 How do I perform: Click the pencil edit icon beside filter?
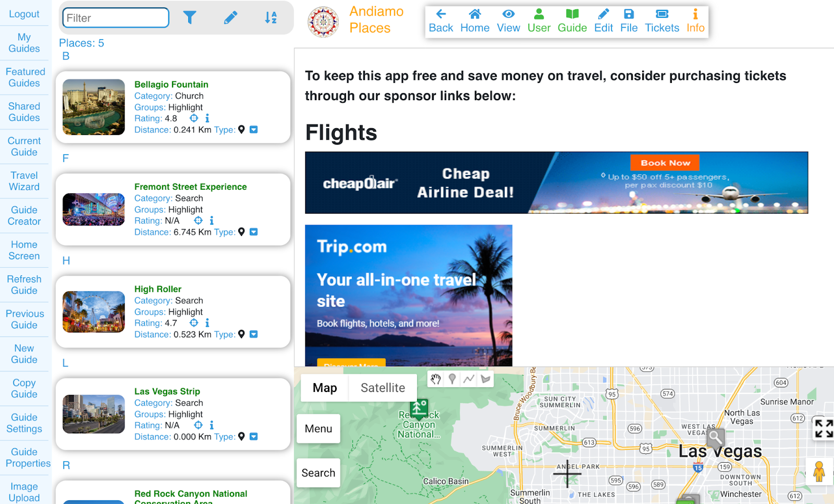pyautogui.click(x=230, y=18)
